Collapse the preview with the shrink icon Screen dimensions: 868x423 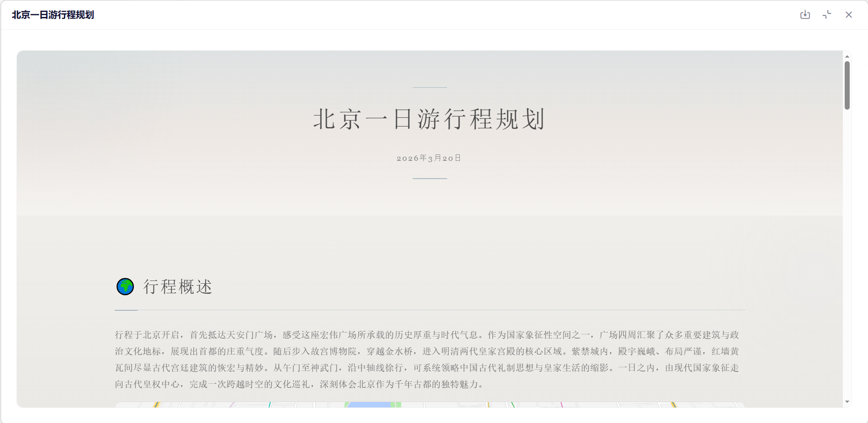coord(827,15)
